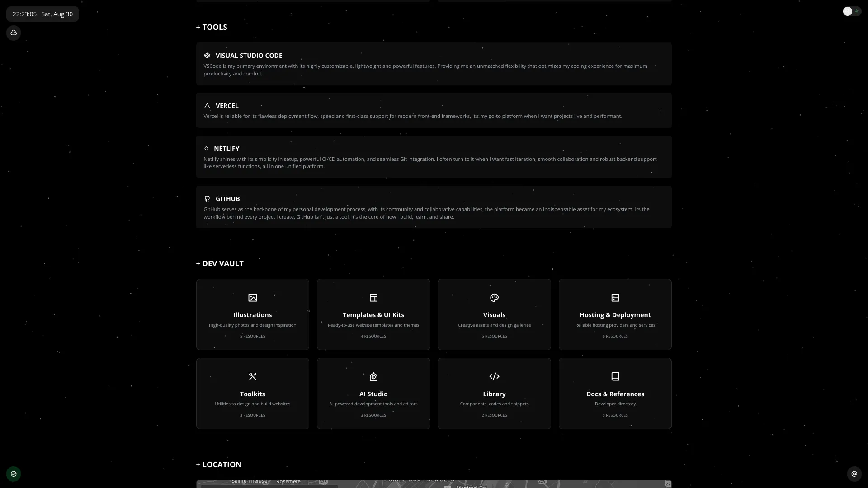This screenshot has height=488, width=868.
Task: Open the Templates & UI Kits card title
Action: point(373,315)
